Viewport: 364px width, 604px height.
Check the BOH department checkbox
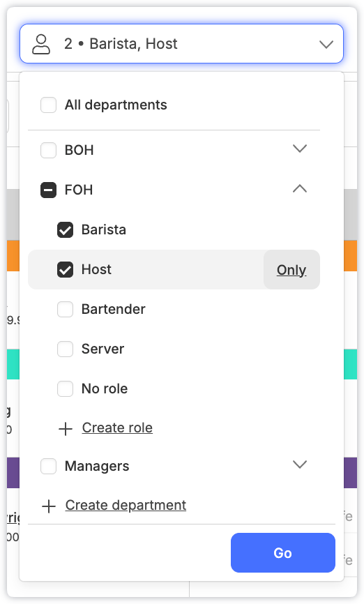[49, 150]
